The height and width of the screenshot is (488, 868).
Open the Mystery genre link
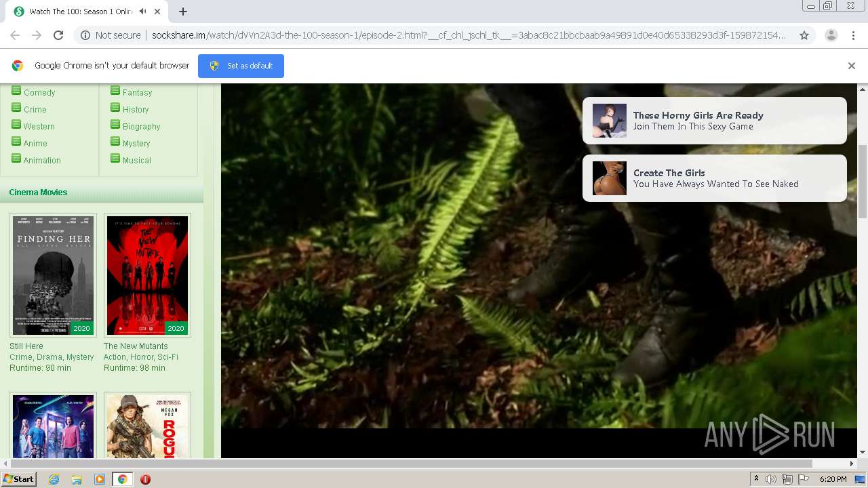click(136, 144)
